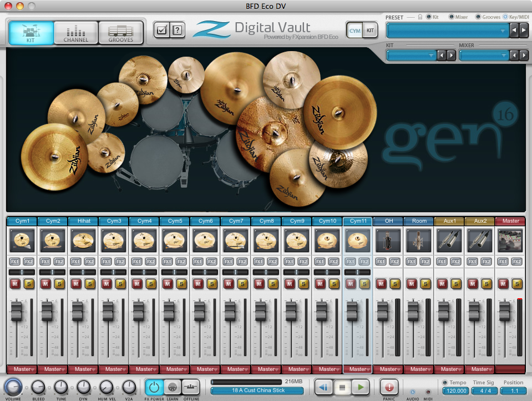Select the CYM view button

pos(354,31)
